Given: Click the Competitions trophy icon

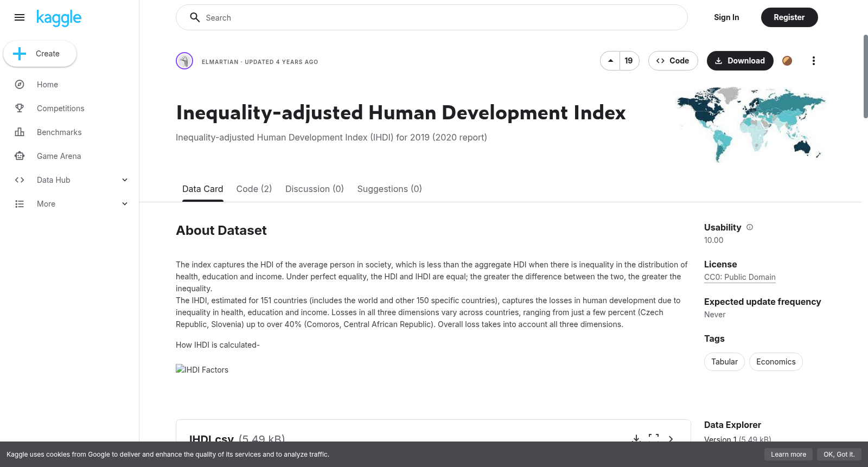Looking at the screenshot, I should 20,108.
